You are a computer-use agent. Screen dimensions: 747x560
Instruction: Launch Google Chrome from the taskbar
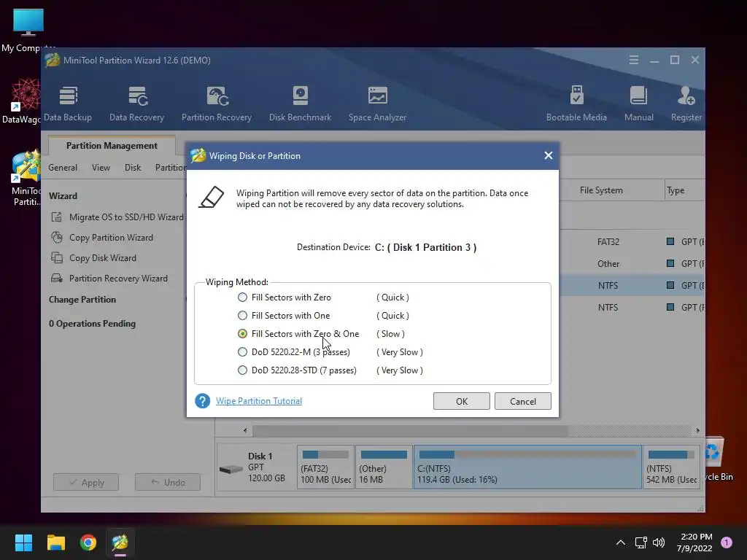[x=88, y=542]
